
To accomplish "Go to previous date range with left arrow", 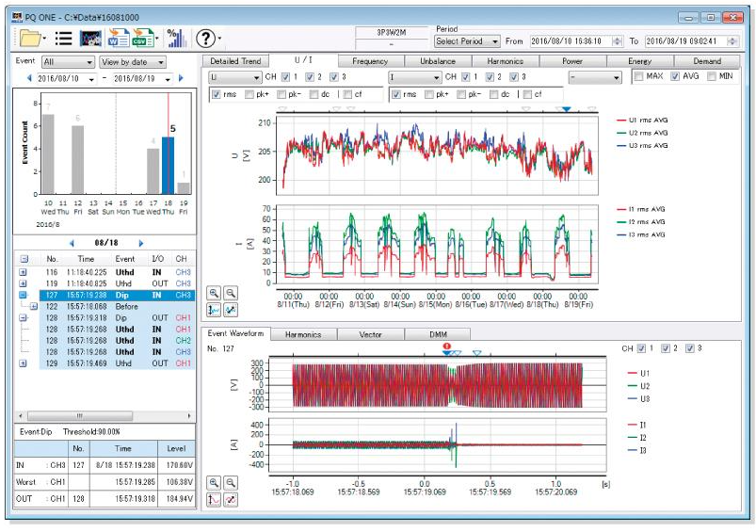I will coord(29,77).
